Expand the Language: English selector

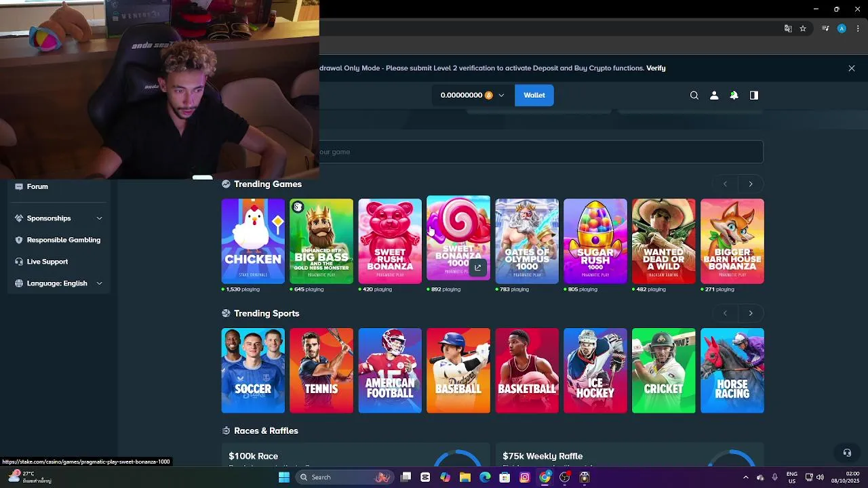58,283
